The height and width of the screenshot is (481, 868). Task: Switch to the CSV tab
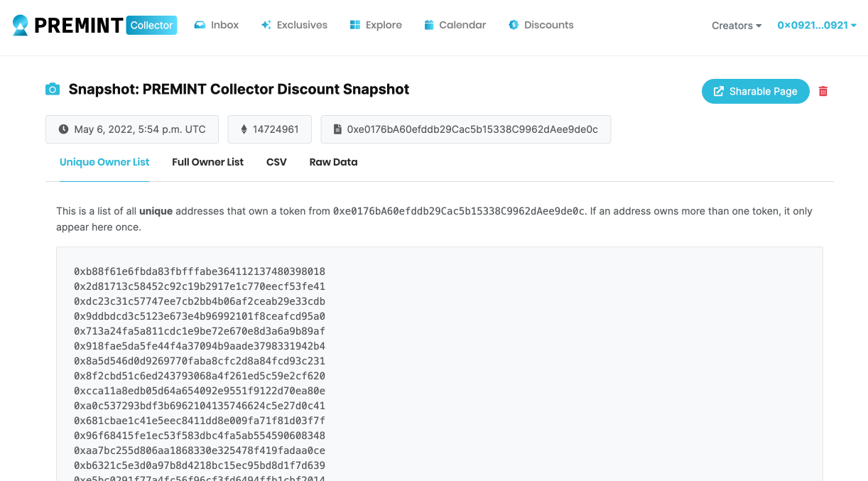(276, 162)
